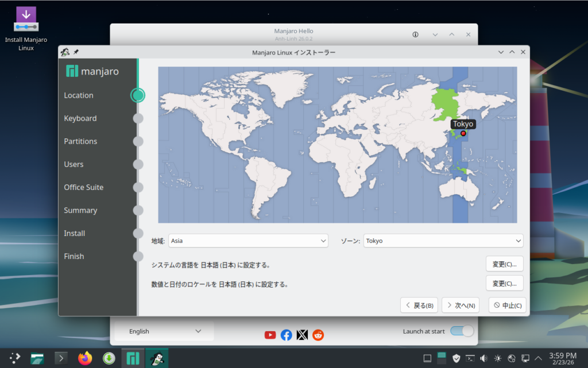Open the application launcher menu in taskbar
The image size is (588, 368).
[14, 358]
